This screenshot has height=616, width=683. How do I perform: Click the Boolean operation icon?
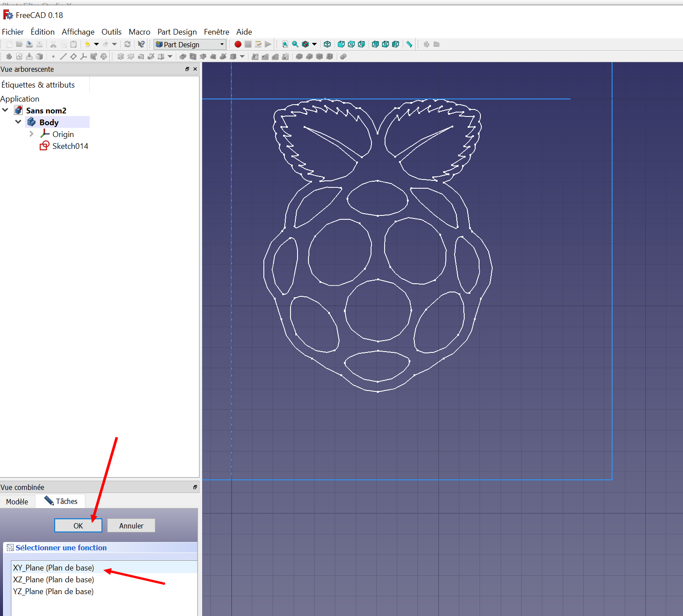[343, 56]
